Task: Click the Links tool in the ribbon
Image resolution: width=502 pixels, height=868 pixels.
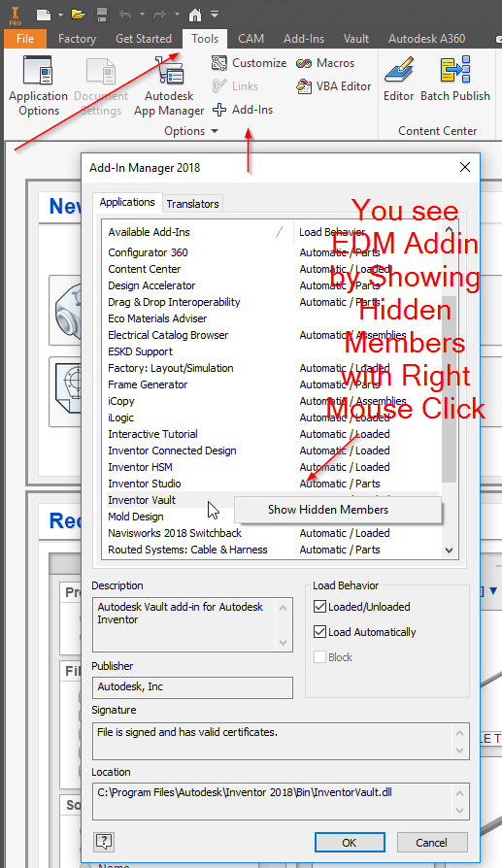Action: point(235,85)
